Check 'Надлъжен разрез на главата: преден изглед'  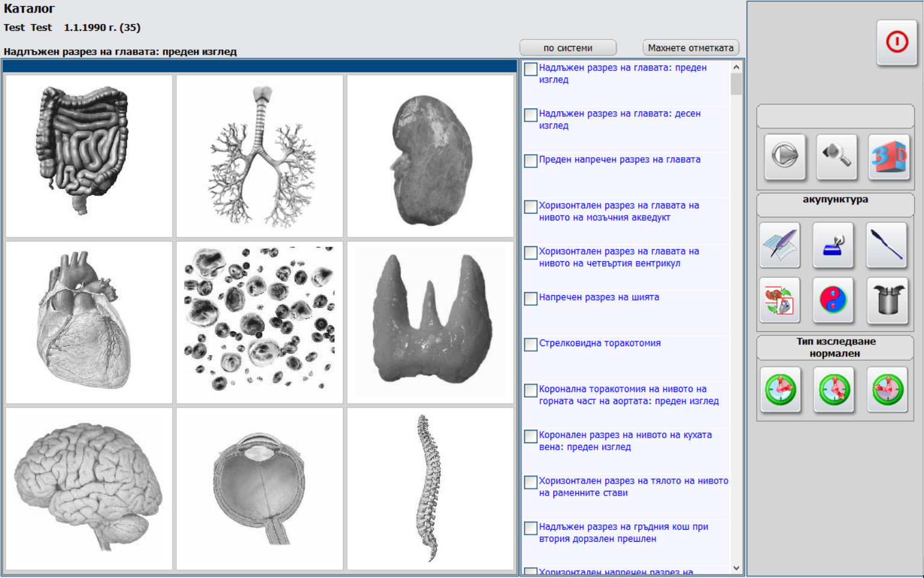coord(531,69)
